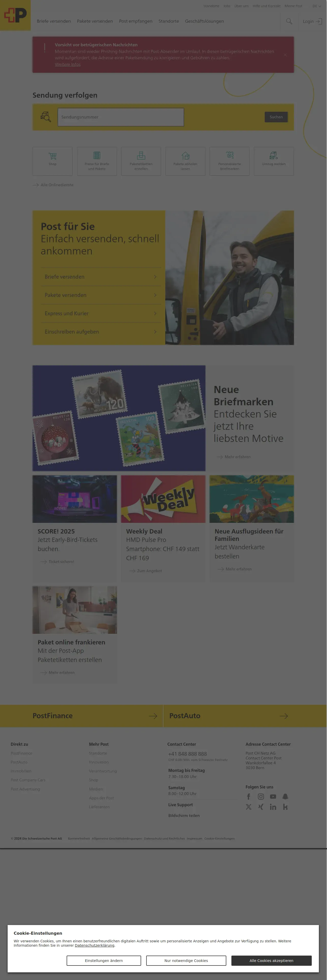Click the Snapchat icon
The width and height of the screenshot is (327, 980).
coord(285,796)
